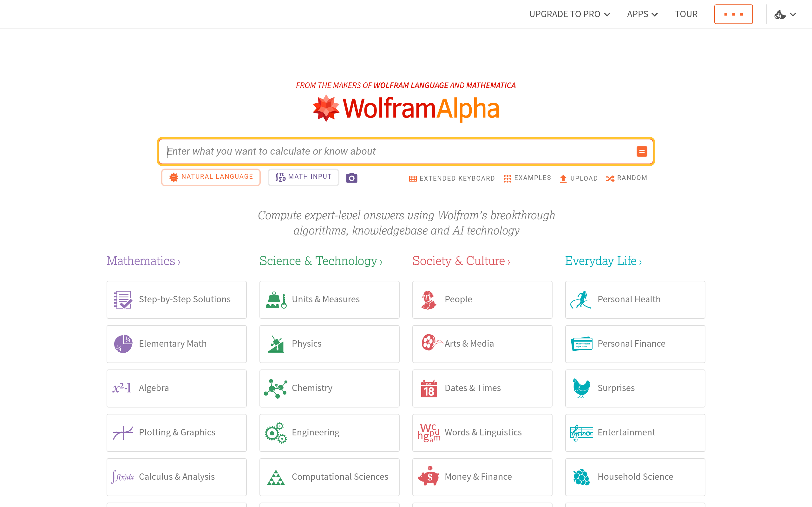The height and width of the screenshot is (507, 812).
Task: Open the APPS dropdown menu
Action: pos(642,14)
